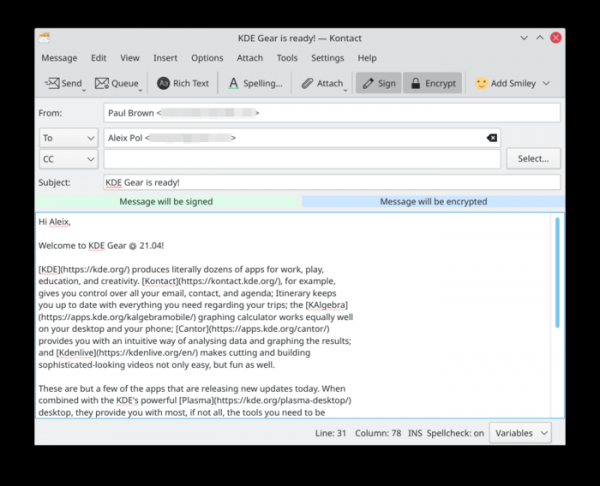Open the CC recipient type dropdown
Viewport: 600px width, 486px height.
coord(68,159)
